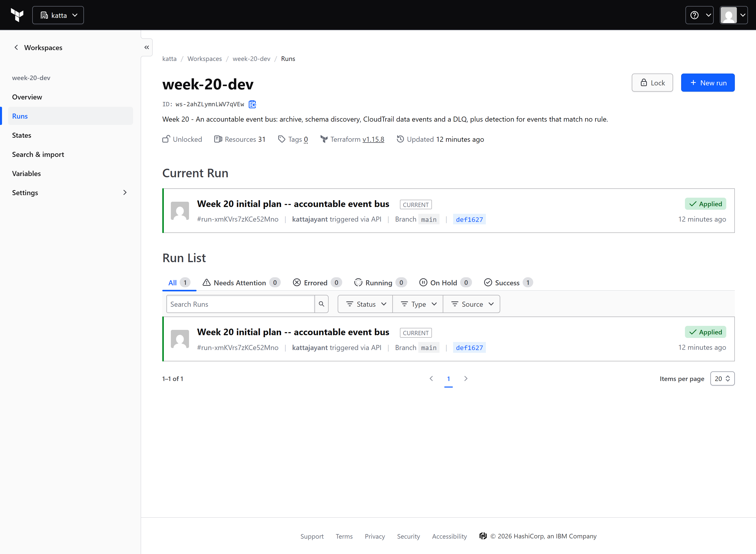Viewport: 756px width, 554px height.
Task: Click the 1–1 of 1 pagination text
Action: pos(173,379)
